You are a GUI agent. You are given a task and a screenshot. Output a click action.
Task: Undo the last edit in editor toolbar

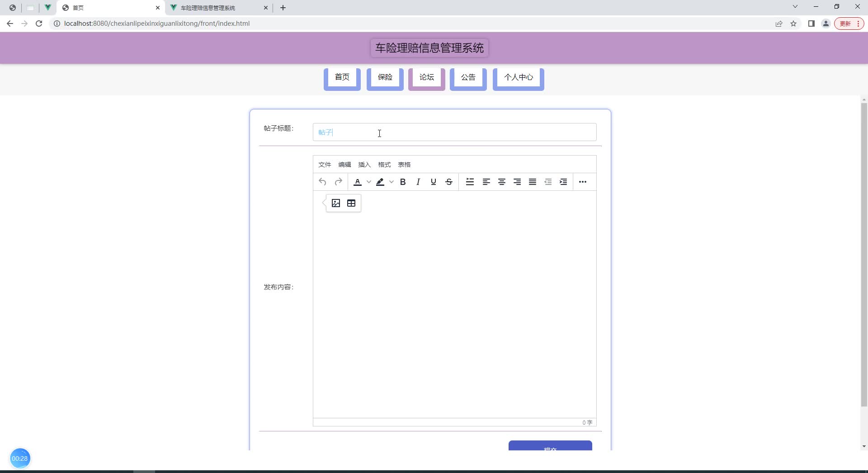click(322, 182)
